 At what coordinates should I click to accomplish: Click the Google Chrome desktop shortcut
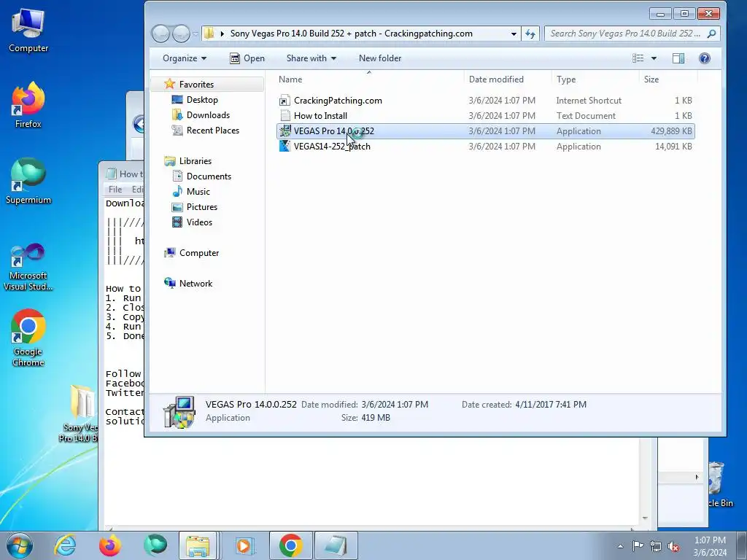(28, 338)
